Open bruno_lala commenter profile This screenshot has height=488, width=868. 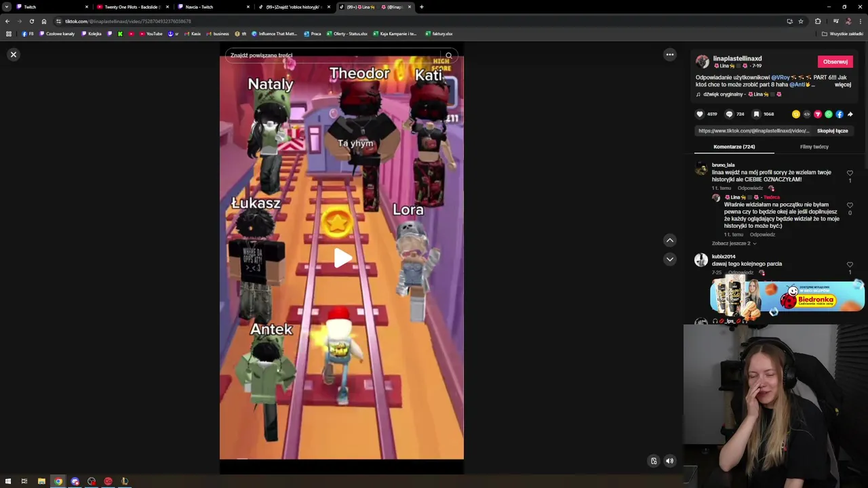723,165
